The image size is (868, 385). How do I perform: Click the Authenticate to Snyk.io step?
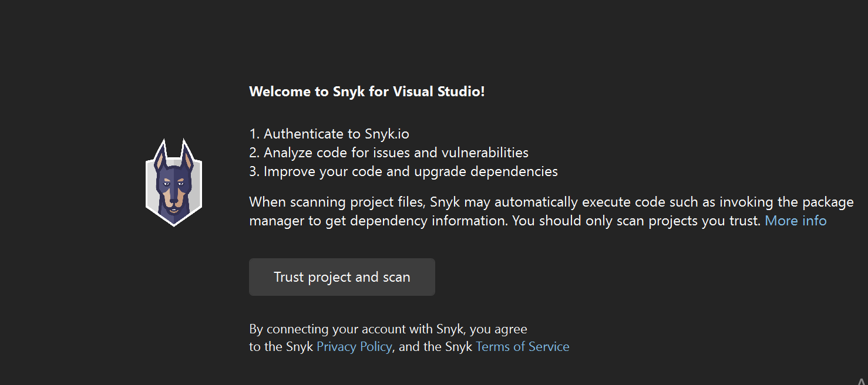click(329, 134)
